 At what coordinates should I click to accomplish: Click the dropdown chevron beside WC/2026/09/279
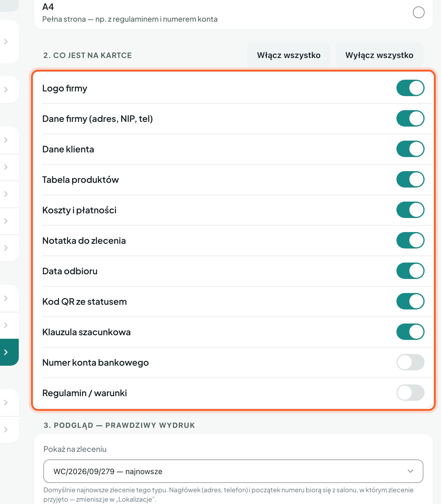[x=410, y=471]
